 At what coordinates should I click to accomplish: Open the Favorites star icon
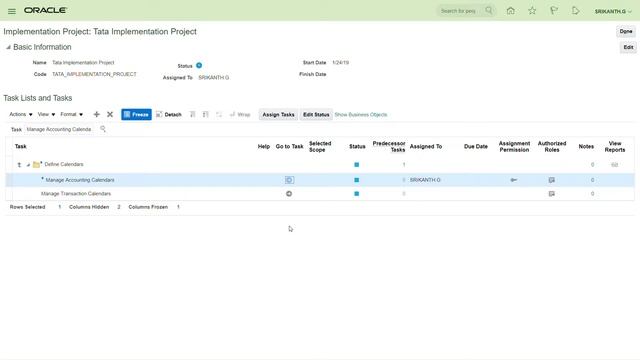point(532,11)
